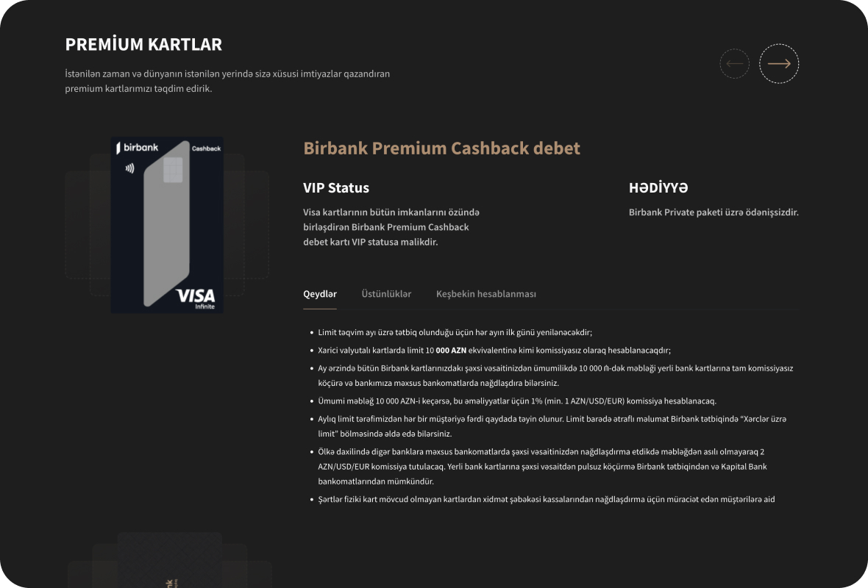This screenshot has width=868, height=588.
Task: Select the Keşbekin hesablanması tab
Action: (x=485, y=294)
